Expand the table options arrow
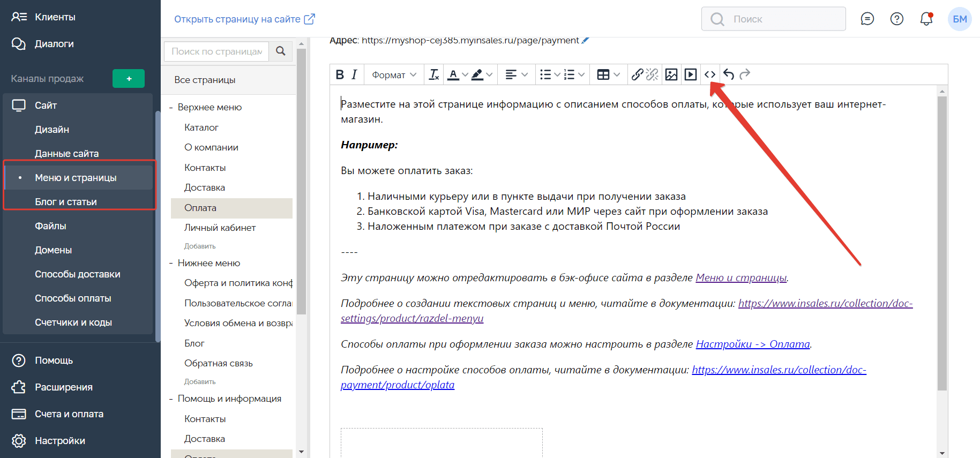 click(617, 74)
